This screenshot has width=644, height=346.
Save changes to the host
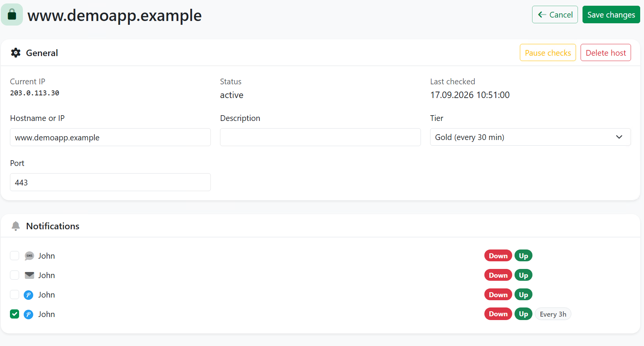coord(611,14)
